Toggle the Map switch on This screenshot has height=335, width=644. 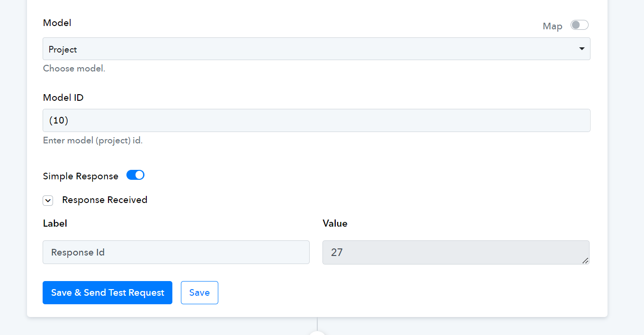coord(579,25)
